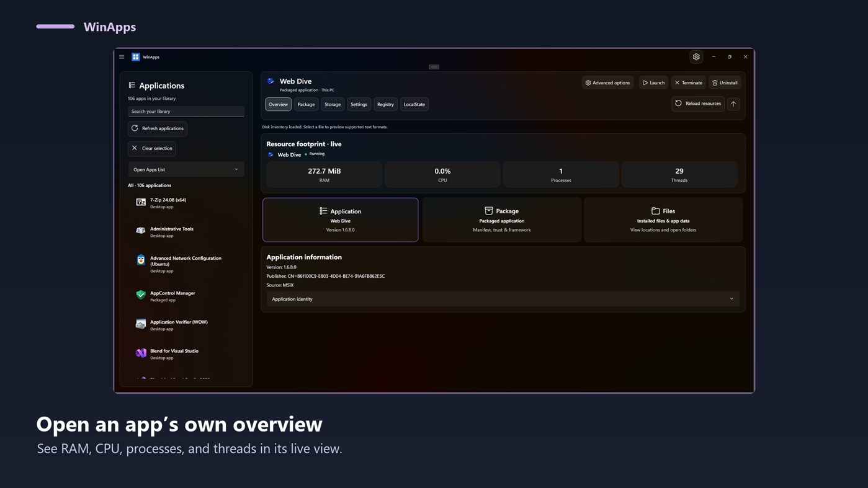Click the WinApps logo icon in title bar
Screen dimensions: 868x488
point(136,57)
